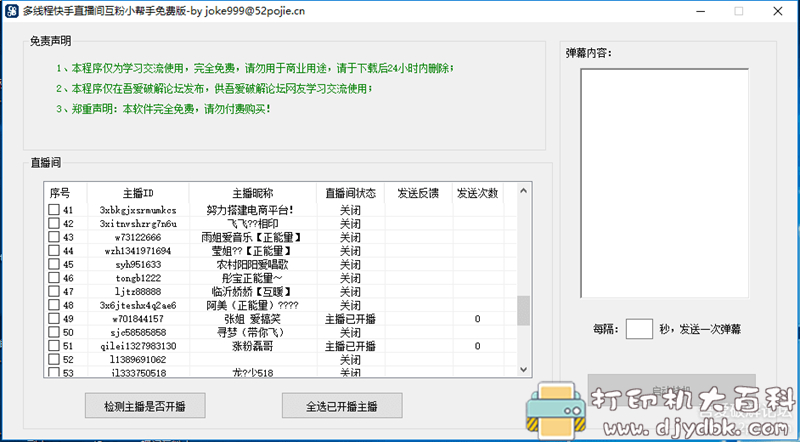Select ID qilei1327983130
This screenshot has height=442, width=800.
(x=138, y=346)
